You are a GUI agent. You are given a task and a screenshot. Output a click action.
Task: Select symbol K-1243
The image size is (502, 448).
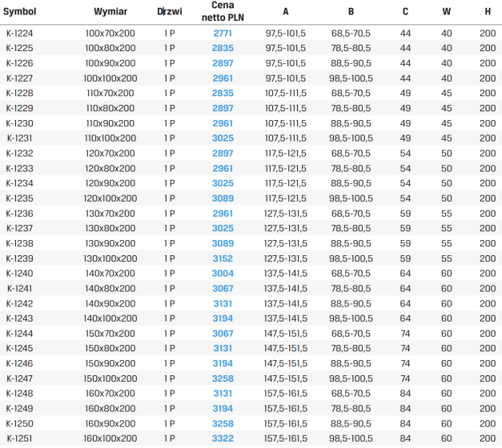coord(19,318)
